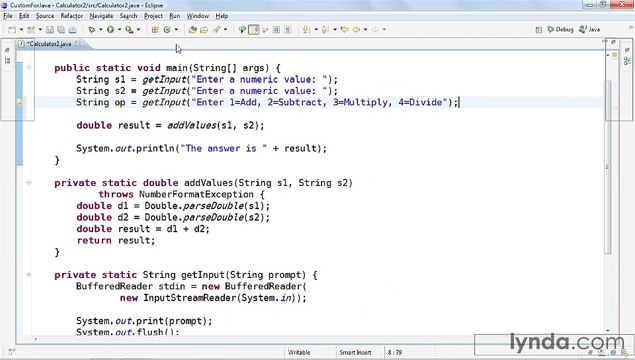635x360 pixels.
Task: Open the Project menu
Action: point(153,16)
